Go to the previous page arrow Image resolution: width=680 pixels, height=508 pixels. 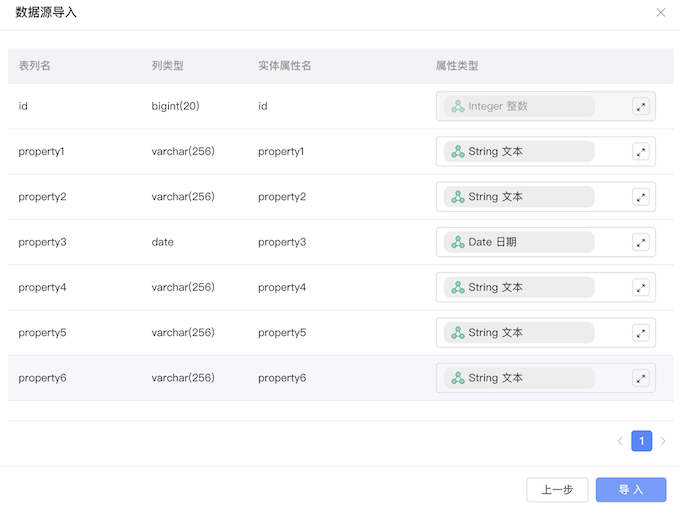point(620,441)
